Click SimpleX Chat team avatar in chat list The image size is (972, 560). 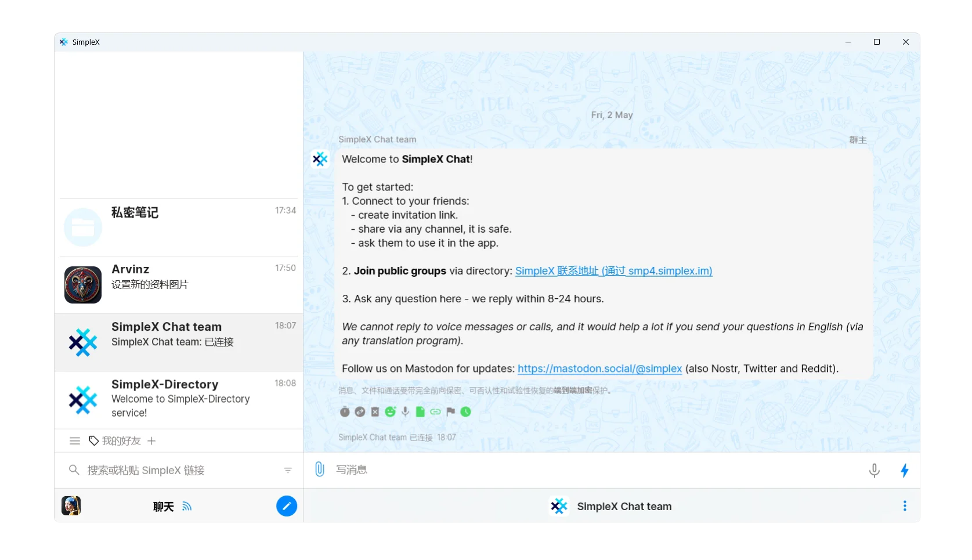pos(83,342)
